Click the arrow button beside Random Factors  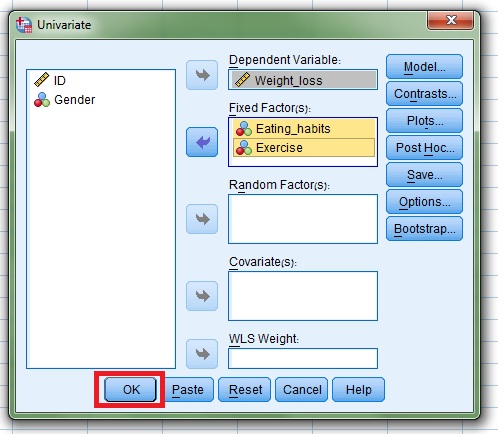[x=202, y=219]
